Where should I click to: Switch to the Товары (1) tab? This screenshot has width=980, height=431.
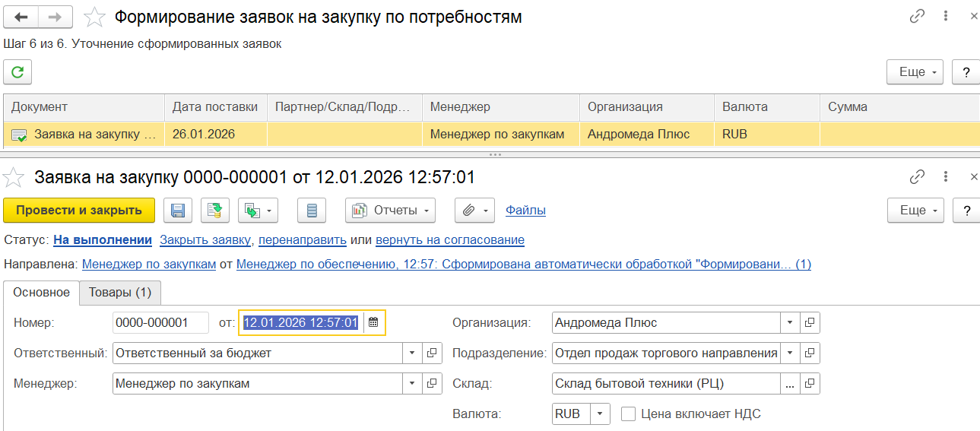tap(120, 293)
